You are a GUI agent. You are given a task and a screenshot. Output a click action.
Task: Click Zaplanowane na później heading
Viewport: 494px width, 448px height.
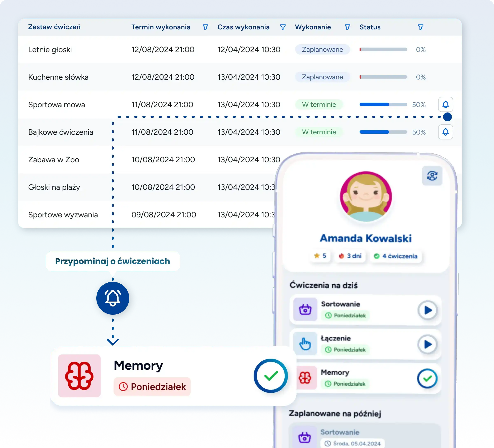point(335,413)
